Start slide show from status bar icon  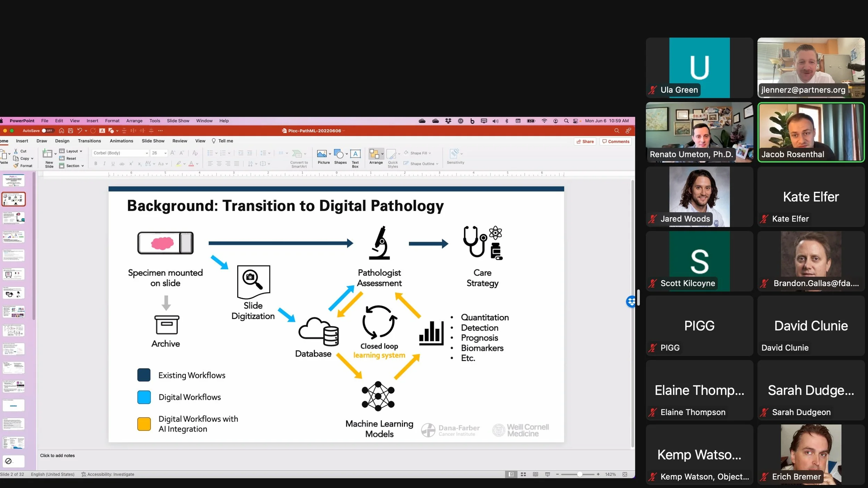(x=547, y=474)
